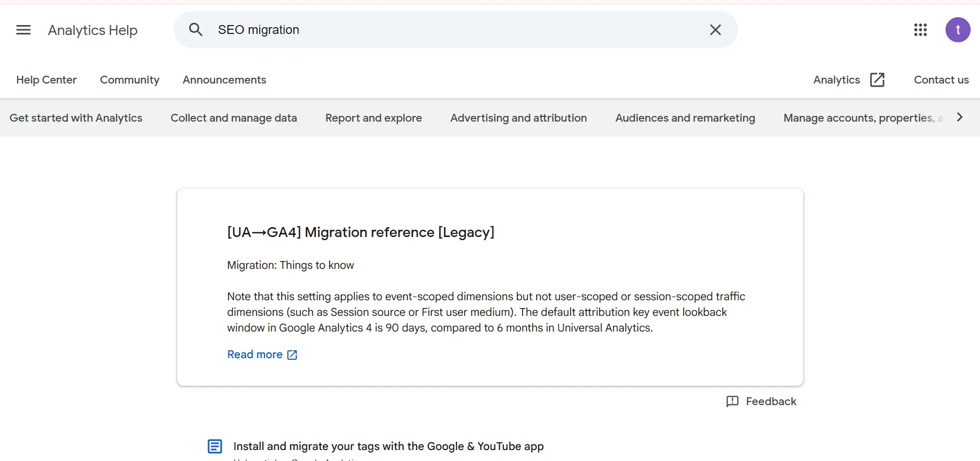Open Advertising and attribution topic
Image resolution: width=980 pixels, height=461 pixels.
(518, 118)
